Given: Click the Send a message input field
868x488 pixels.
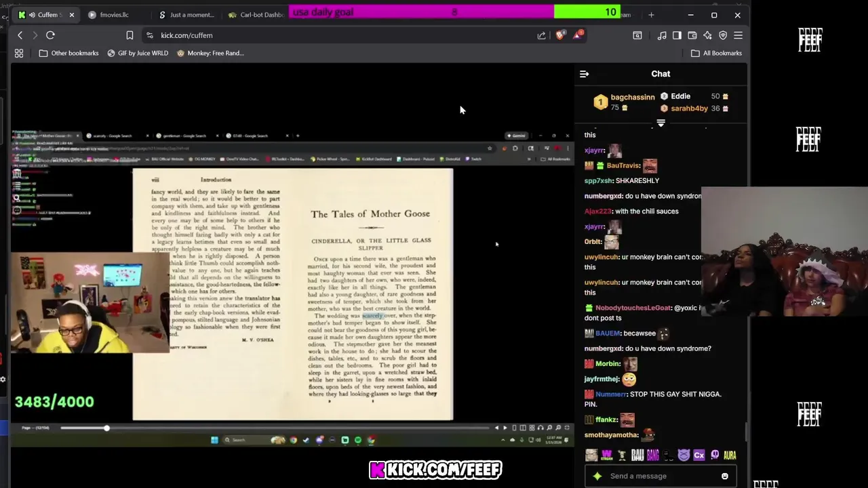Looking at the screenshot, I should click(x=660, y=476).
